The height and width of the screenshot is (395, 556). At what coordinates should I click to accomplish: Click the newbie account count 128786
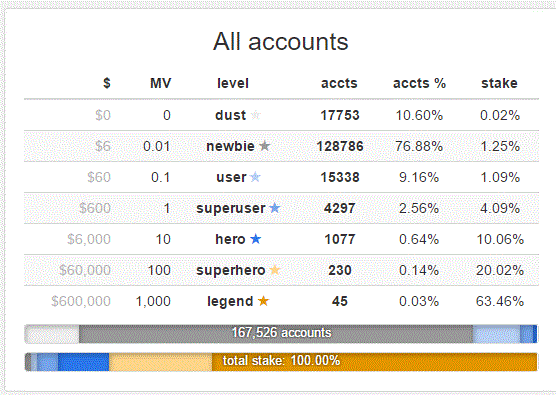tap(340, 146)
